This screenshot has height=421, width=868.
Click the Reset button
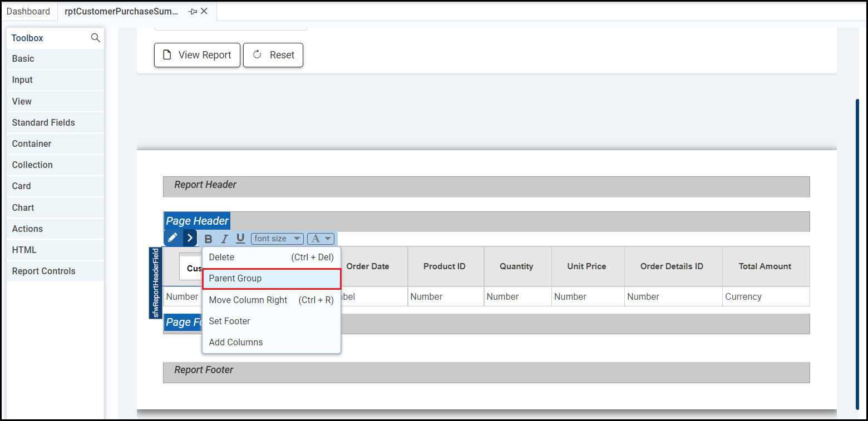click(273, 55)
